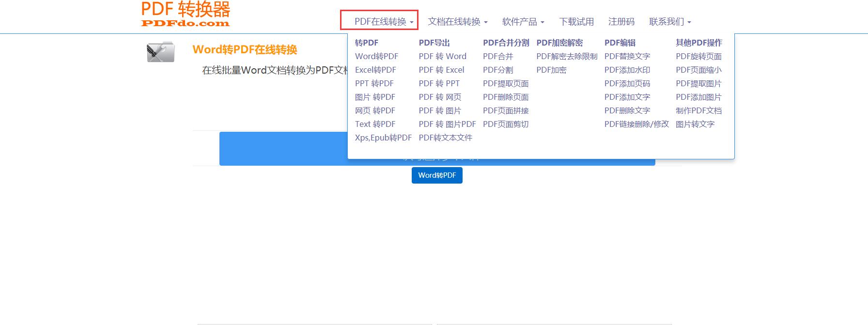The height and width of the screenshot is (325, 868).
Task: Choose PDF删除页面
Action: coord(506,97)
